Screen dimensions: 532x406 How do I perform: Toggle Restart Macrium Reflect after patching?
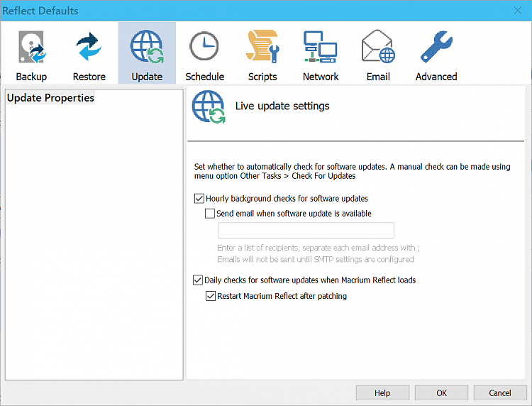tap(211, 296)
